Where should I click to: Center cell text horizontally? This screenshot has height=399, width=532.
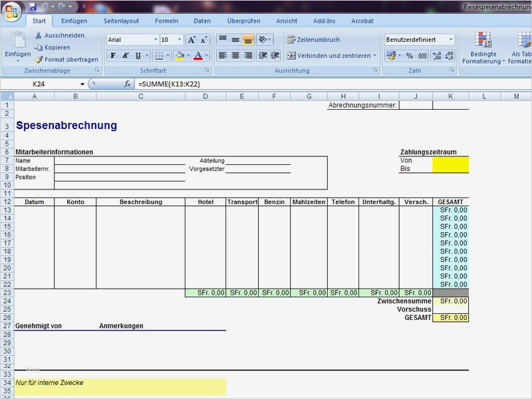tap(235, 55)
